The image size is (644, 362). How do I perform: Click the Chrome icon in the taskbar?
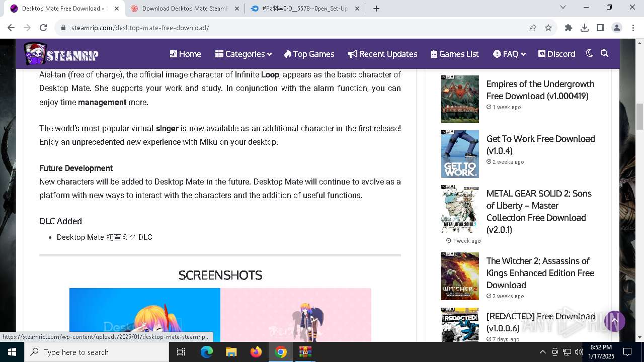click(281, 352)
